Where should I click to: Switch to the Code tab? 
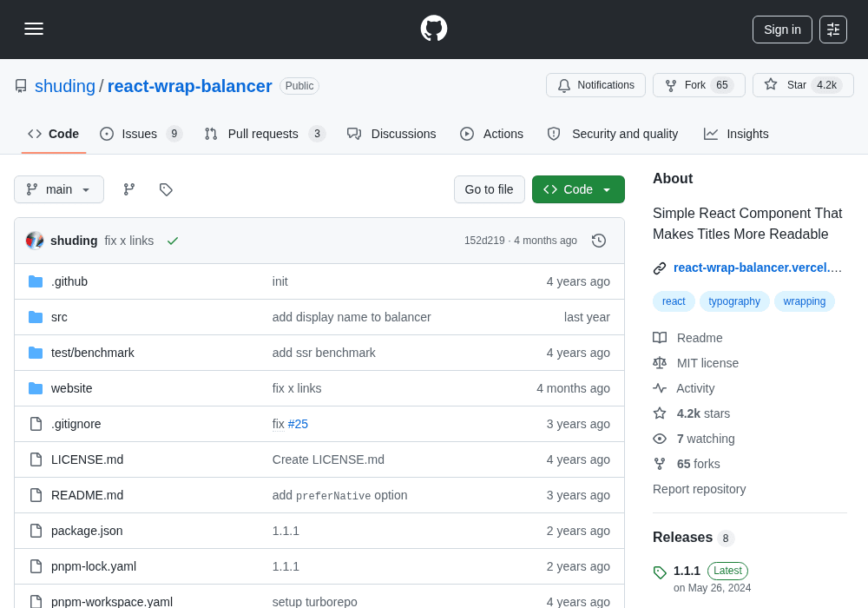click(54, 134)
